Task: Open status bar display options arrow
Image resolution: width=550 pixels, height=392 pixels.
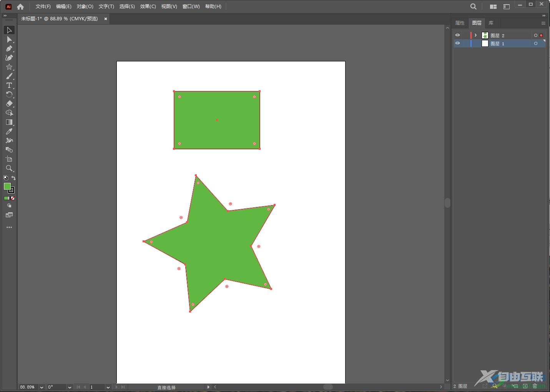Action: tap(208, 387)
